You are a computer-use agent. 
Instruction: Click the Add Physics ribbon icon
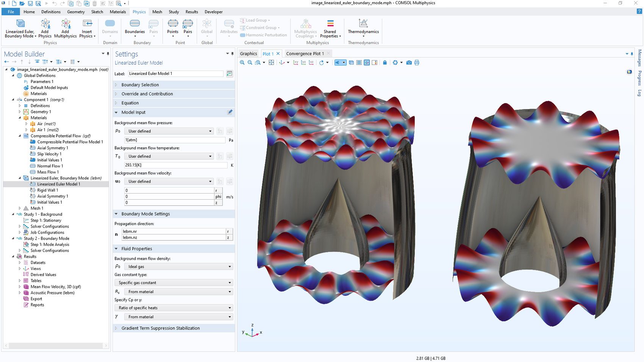[45, 28]
